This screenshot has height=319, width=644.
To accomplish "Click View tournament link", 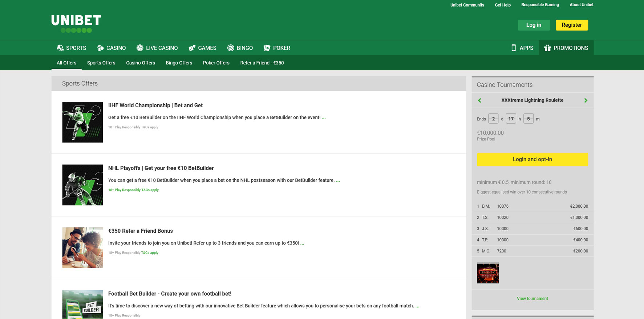I will (532, 299).
